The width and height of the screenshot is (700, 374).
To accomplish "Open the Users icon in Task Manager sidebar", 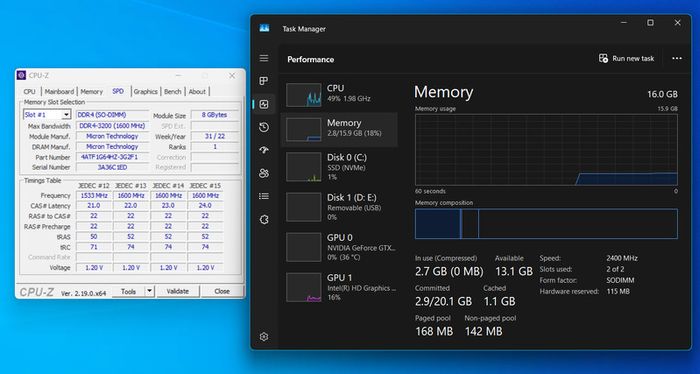I will point(264,173).
